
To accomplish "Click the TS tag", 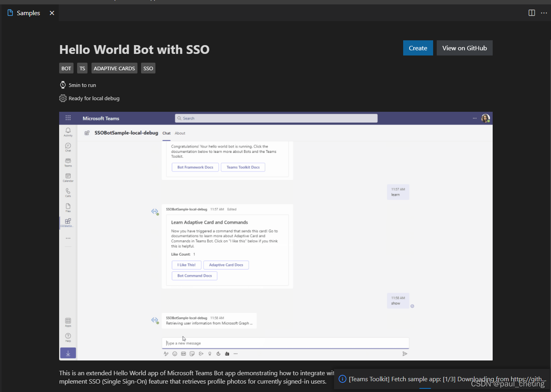I will click(x=82, y=68).
